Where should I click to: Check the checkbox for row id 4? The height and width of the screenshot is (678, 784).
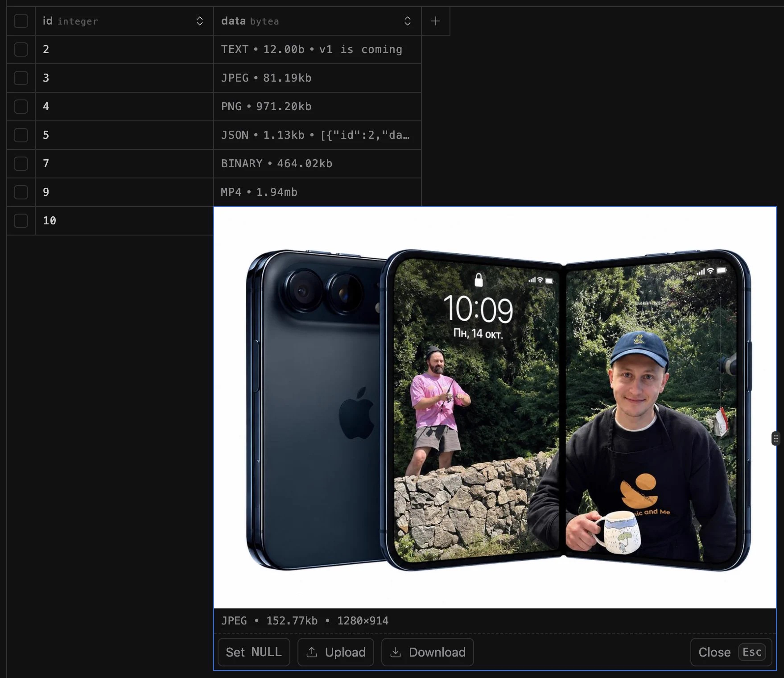coord(21,107)
